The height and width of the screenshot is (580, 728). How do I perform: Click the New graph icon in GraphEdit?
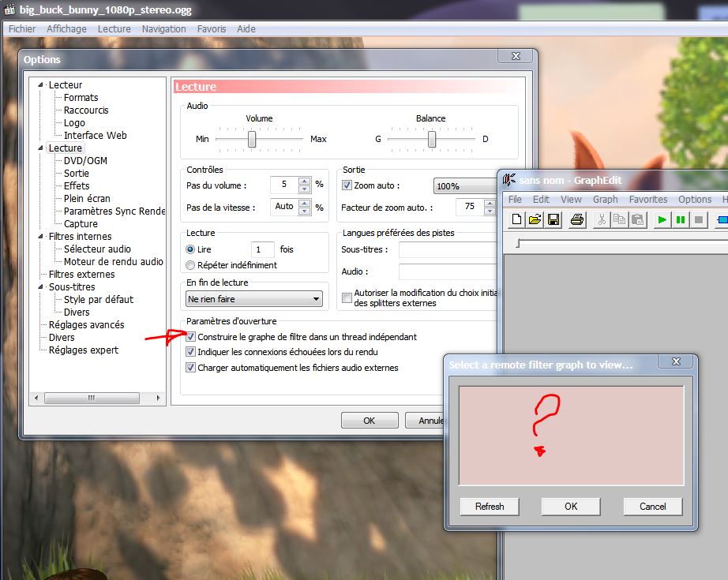(516, 219)
